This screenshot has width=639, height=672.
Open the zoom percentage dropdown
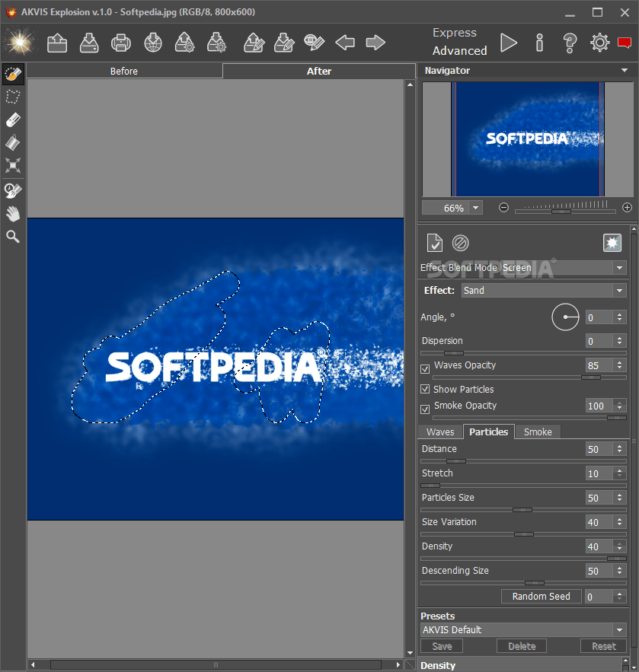[x=475, y=208]
